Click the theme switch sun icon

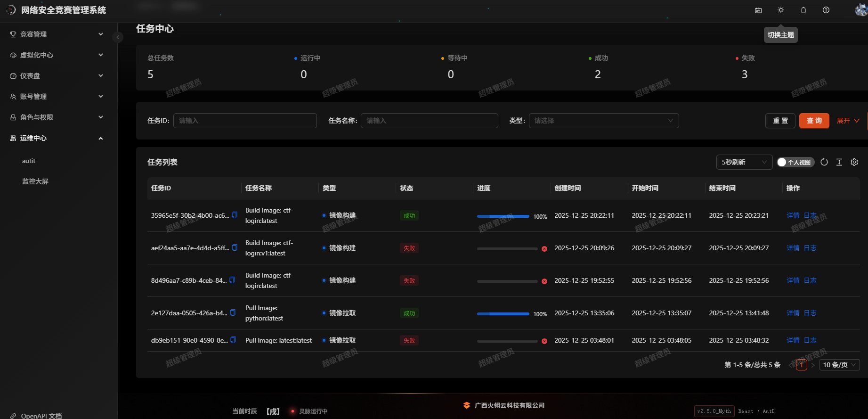point(781,10)
